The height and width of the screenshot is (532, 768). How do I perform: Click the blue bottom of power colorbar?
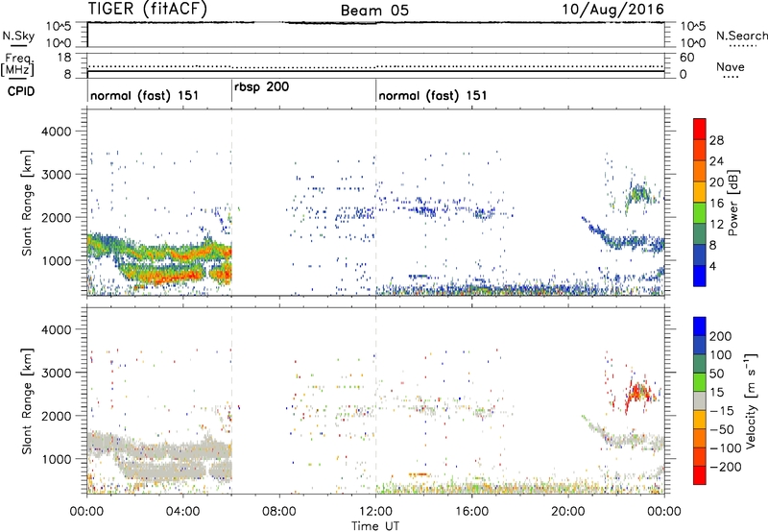click(700, 276)
